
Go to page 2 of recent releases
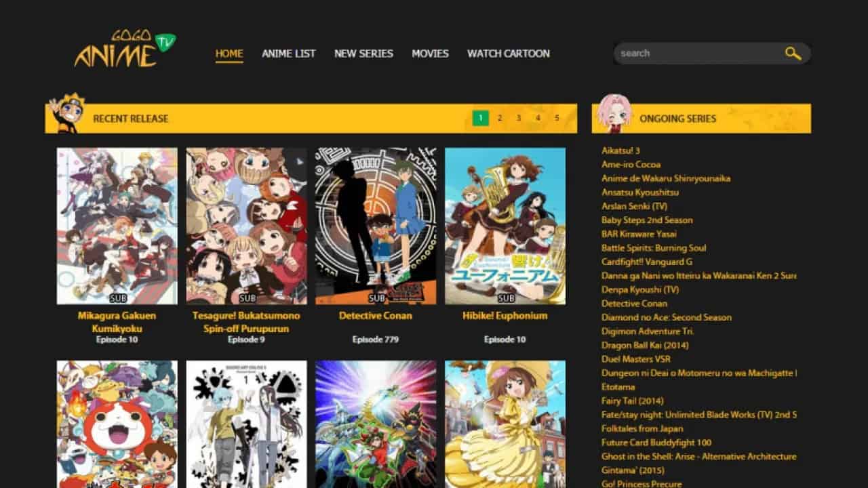(x=500, y=118)
